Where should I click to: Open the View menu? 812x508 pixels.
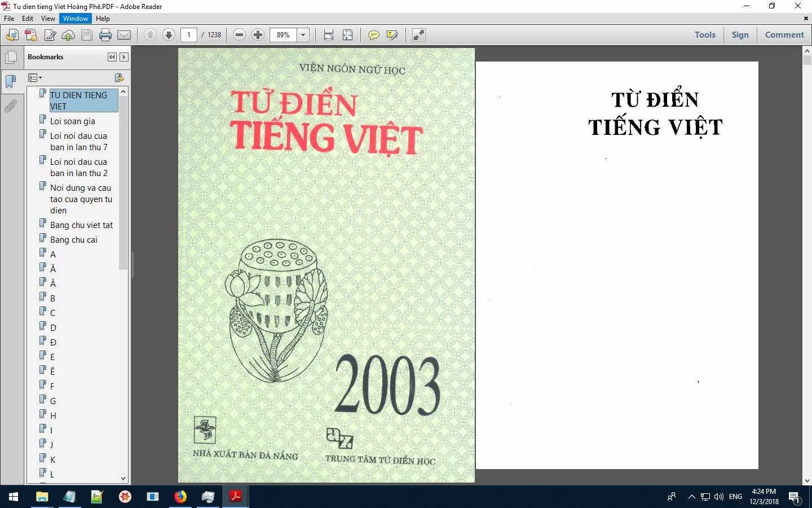click(x=48, y=19)
